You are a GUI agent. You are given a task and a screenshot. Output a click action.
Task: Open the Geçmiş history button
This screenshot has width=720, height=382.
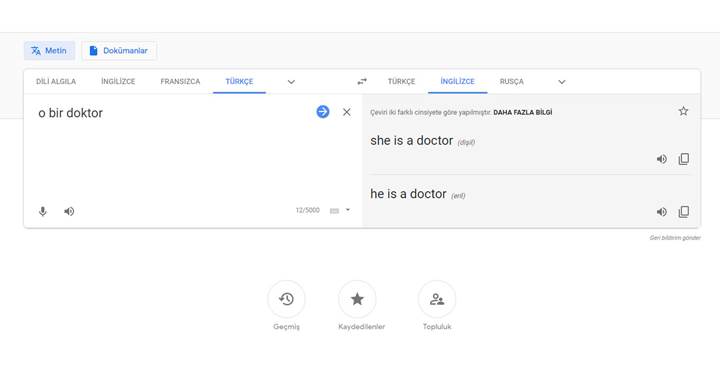coord(286,299)
